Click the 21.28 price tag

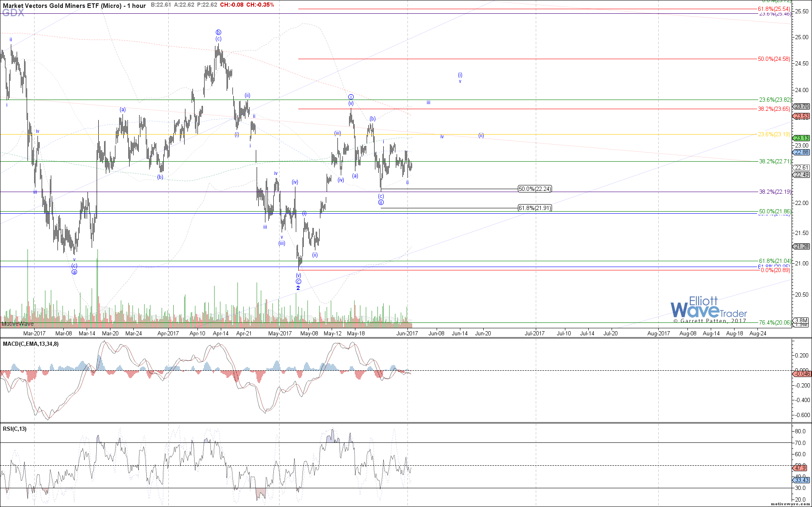(x=802, y=246)
